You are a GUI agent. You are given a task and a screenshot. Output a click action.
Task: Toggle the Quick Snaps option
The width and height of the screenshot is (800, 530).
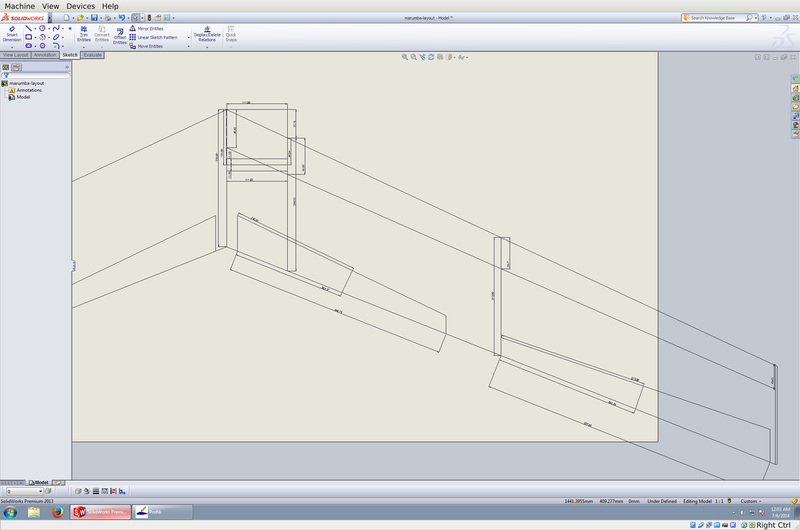[231, 35]
